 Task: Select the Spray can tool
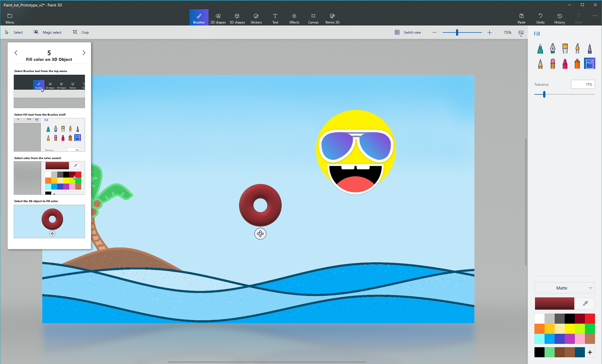tap(577, 64)
